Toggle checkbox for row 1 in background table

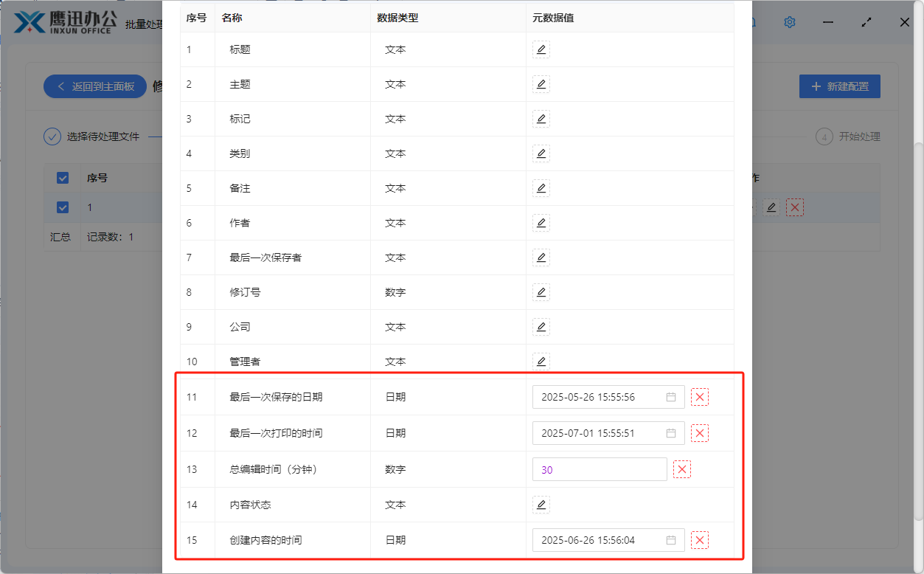63,207
